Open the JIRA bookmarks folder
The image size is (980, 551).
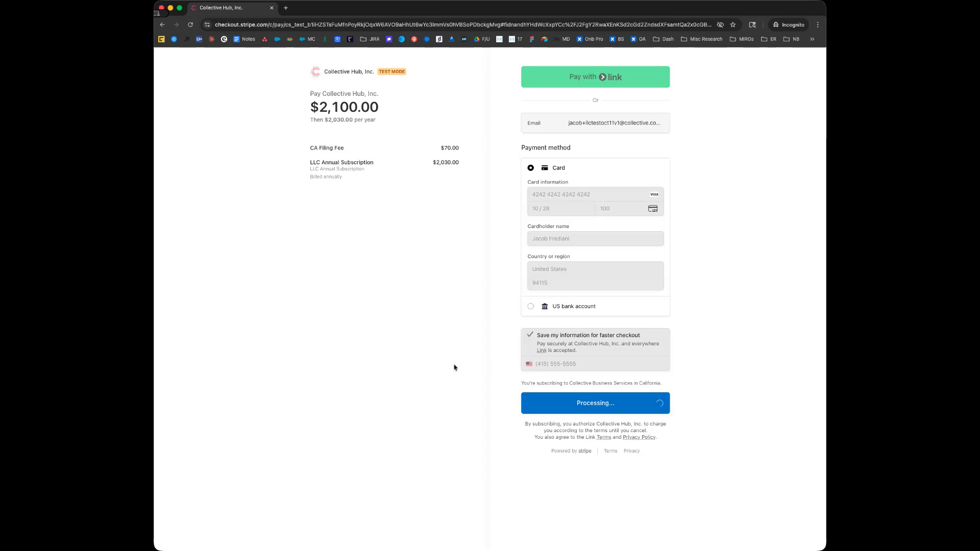point(370,39)
